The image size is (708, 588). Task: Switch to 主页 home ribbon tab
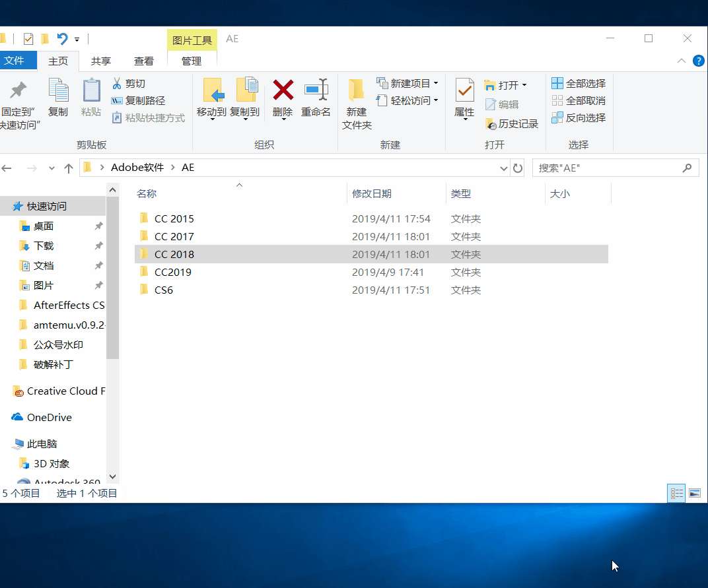coord(58,61)
